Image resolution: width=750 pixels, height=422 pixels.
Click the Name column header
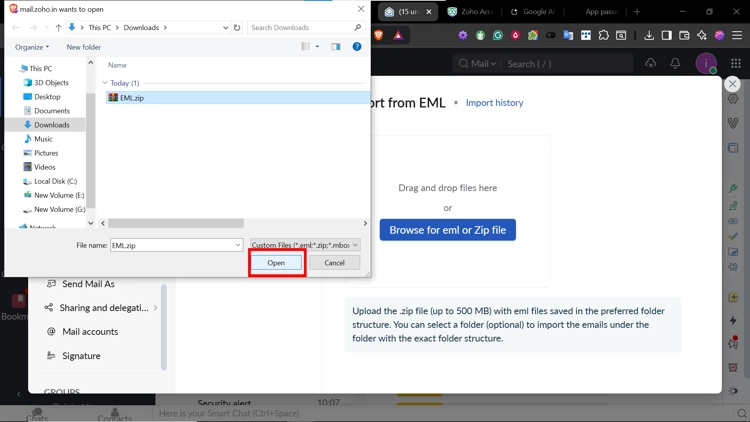click(117, 65)
